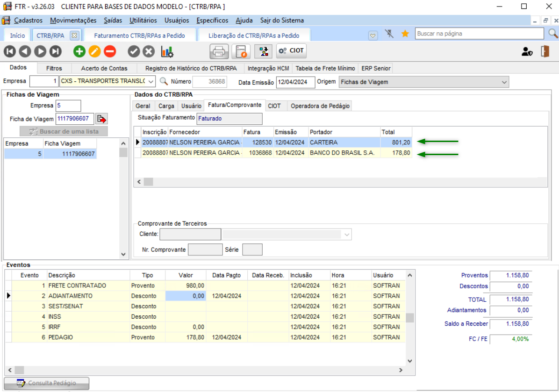
Task: Click the printer icon in toolbar
Action: (219, 51)
